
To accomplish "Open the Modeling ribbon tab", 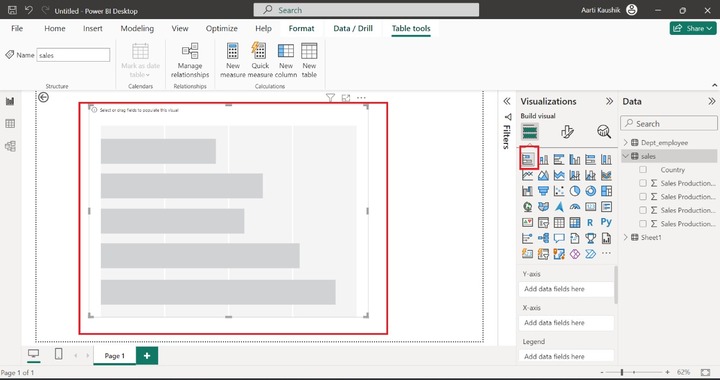I will coord(137,28).
